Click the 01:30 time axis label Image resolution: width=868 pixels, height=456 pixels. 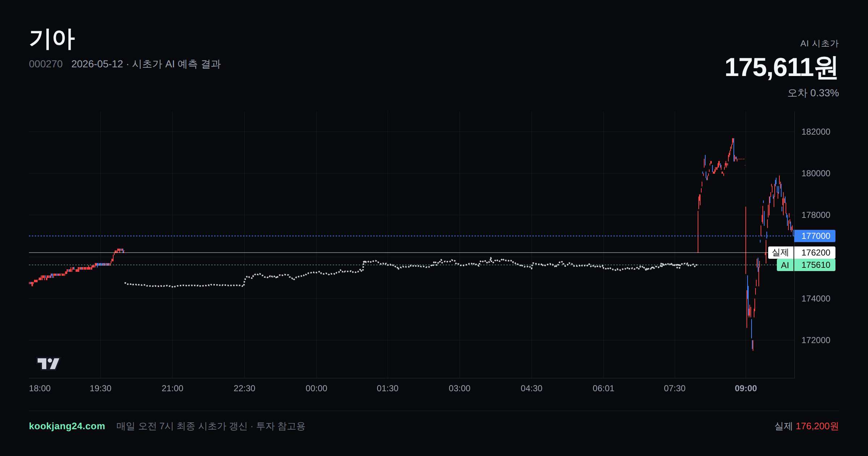[x=388, y=388]
